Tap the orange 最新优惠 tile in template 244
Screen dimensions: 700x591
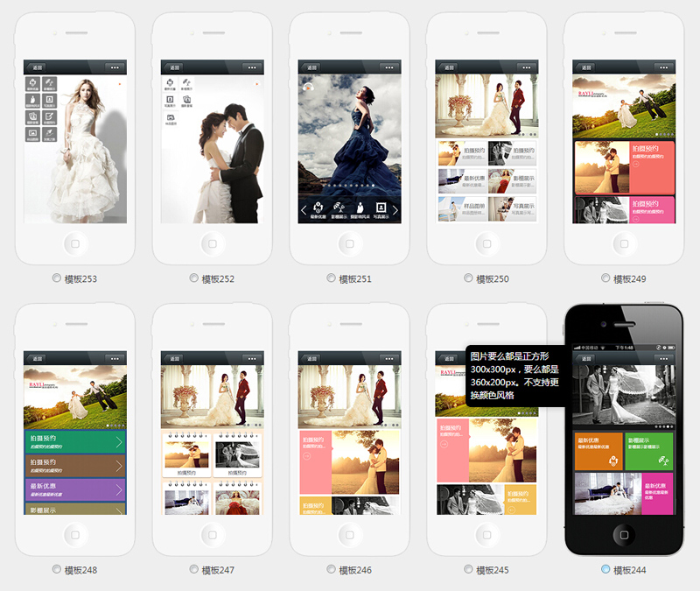tap(598, 451)
